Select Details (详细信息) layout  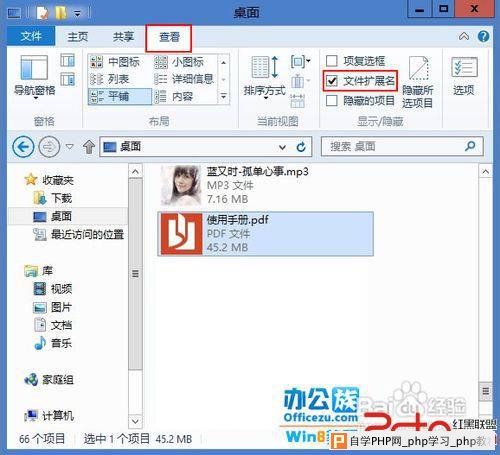click(184, 79)
